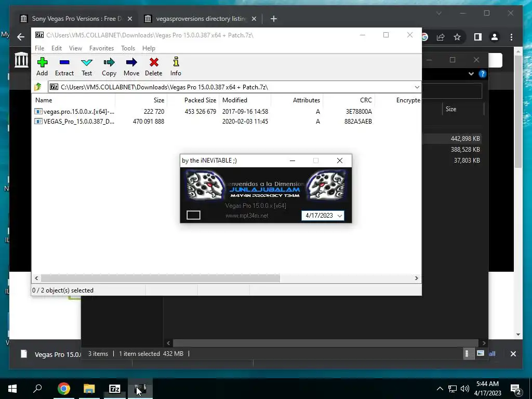532x399 pixels.
Task: Click the Extract toolbar icon
Action: click(64, 67)
